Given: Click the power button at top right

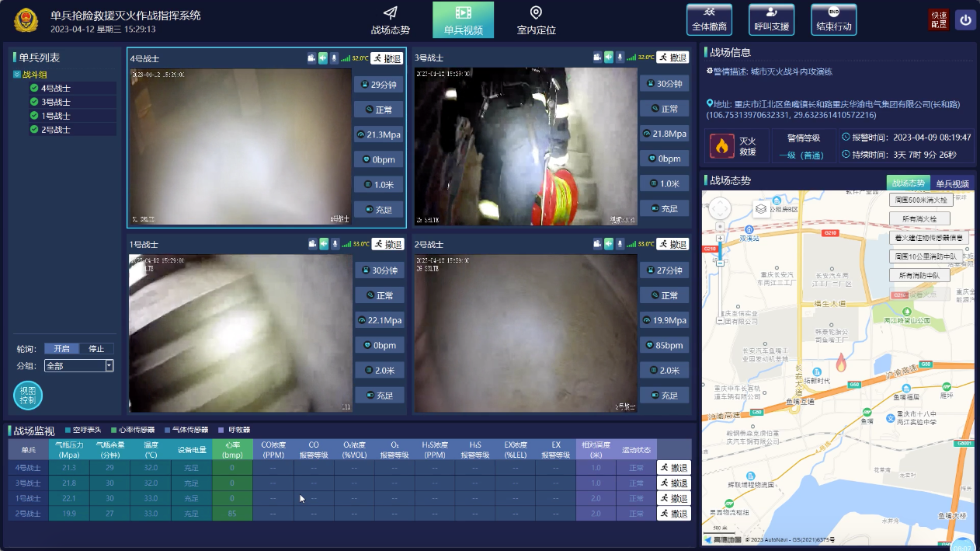Looking at the screenshot, I should [x=965, y=20].
